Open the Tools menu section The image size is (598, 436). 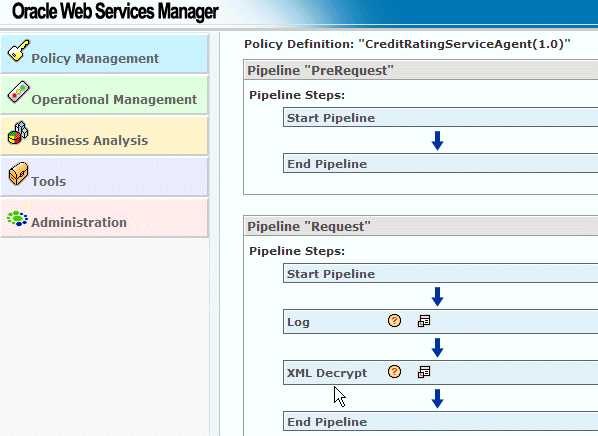tap(104, 177)
